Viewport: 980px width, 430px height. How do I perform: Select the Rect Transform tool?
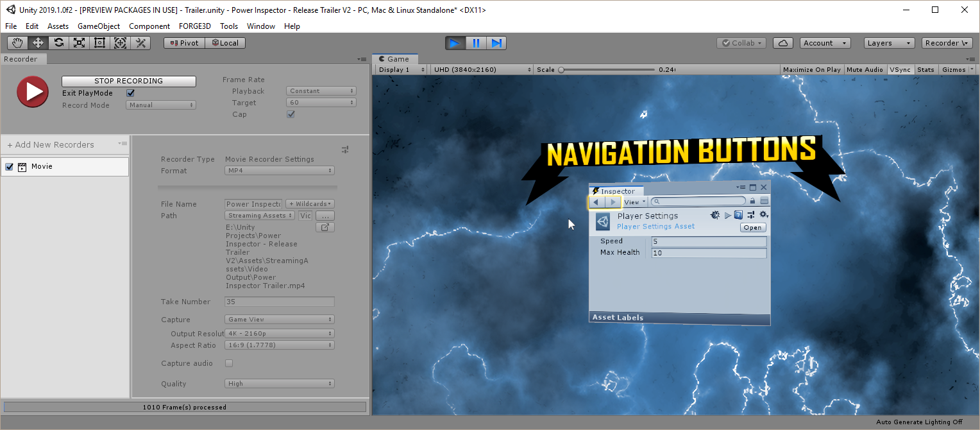tap(99, 43)
